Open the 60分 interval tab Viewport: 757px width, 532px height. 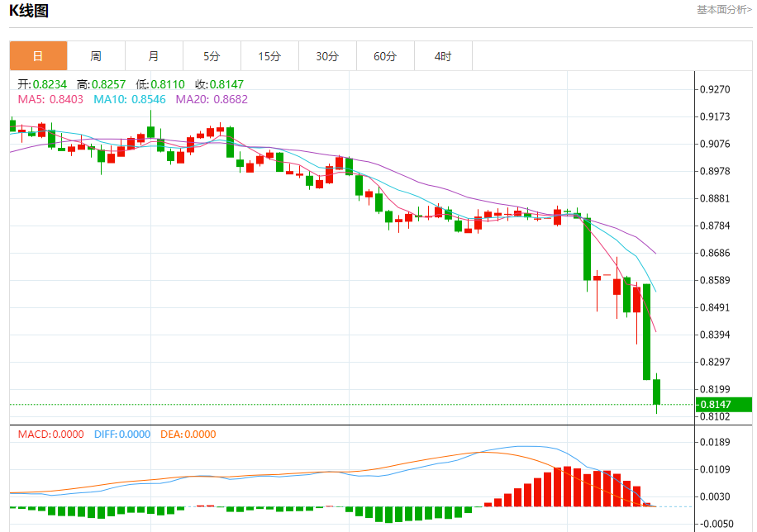(x=385, y=56)
